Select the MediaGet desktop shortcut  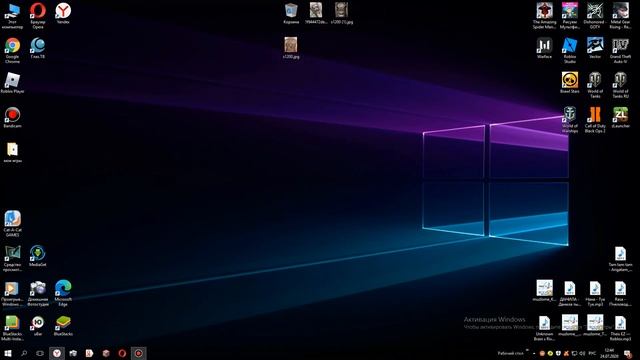[38, 256]
